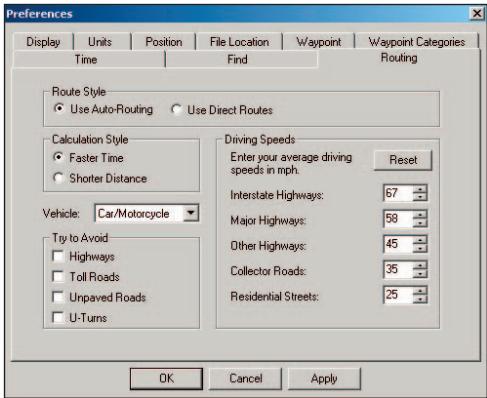The height and width of the screenshot is (398, 487).
Task: Tick the Toll Roads checkbox
Action: (x=58, y=277)
